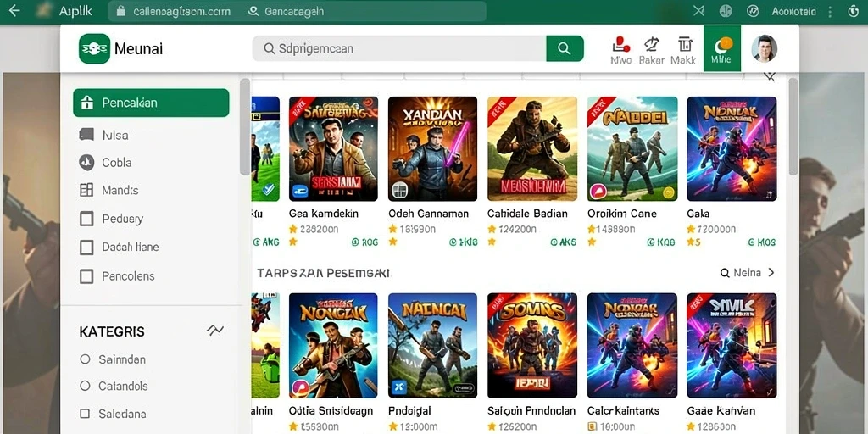Click the main content vertical scrollbar

click(x=793, y=126)
